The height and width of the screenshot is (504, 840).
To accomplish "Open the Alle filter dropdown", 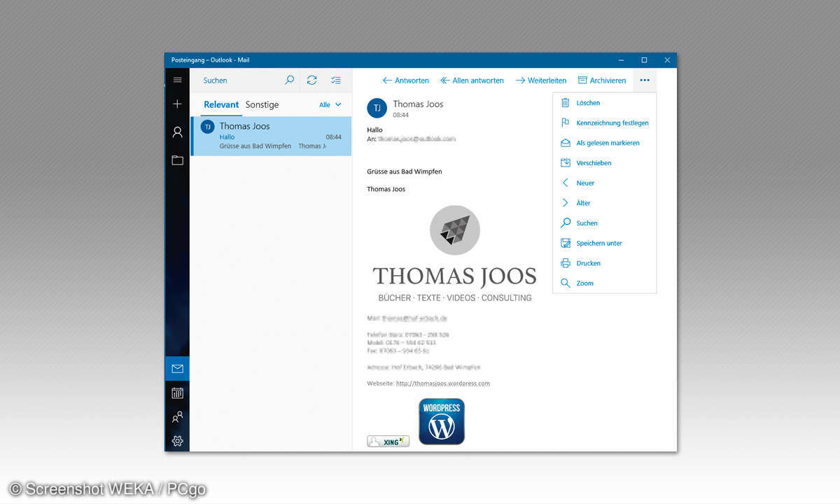I will click(330, 105).
